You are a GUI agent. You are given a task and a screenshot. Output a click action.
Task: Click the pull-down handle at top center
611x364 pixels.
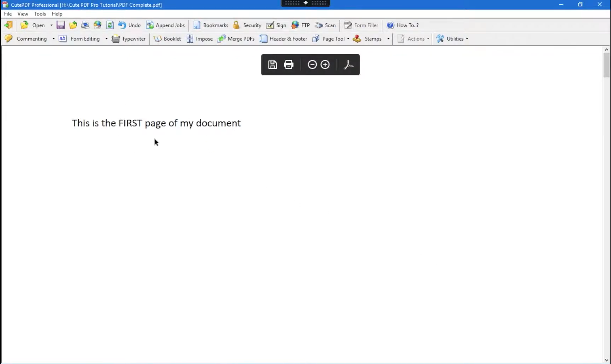(305, 3)
